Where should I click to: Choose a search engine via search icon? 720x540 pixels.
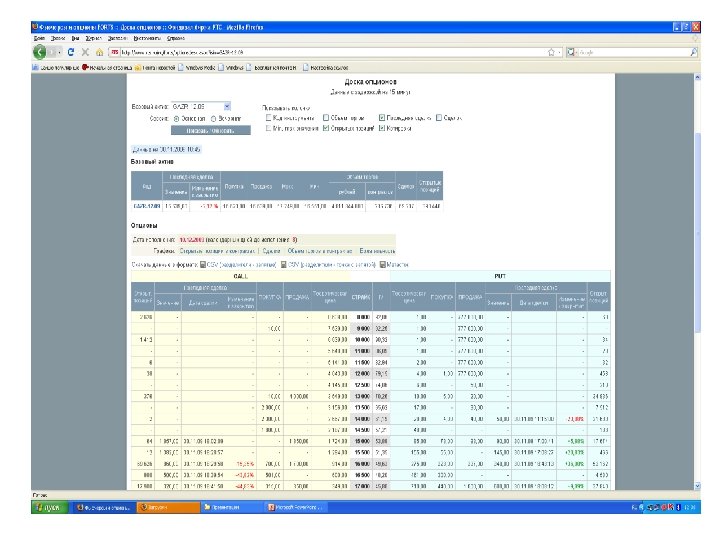tap(571, 52)
